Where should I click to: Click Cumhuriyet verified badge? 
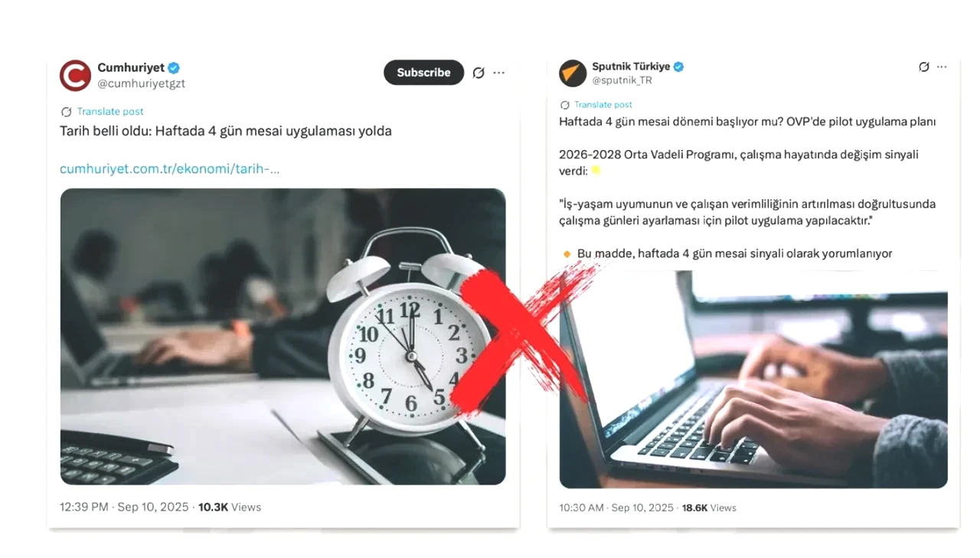pos(175,67)
